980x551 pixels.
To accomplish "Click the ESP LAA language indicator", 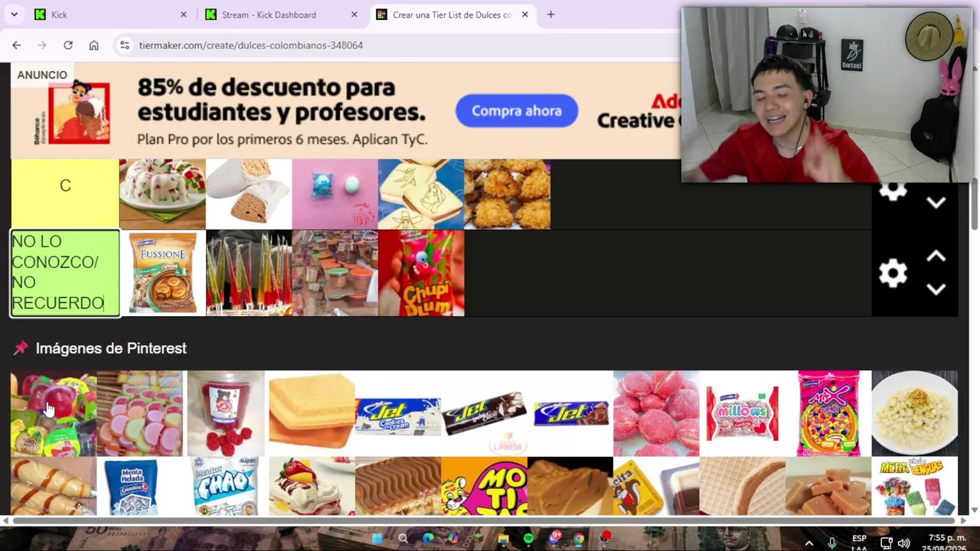I will pyautogui.click(x=859, y=543).
